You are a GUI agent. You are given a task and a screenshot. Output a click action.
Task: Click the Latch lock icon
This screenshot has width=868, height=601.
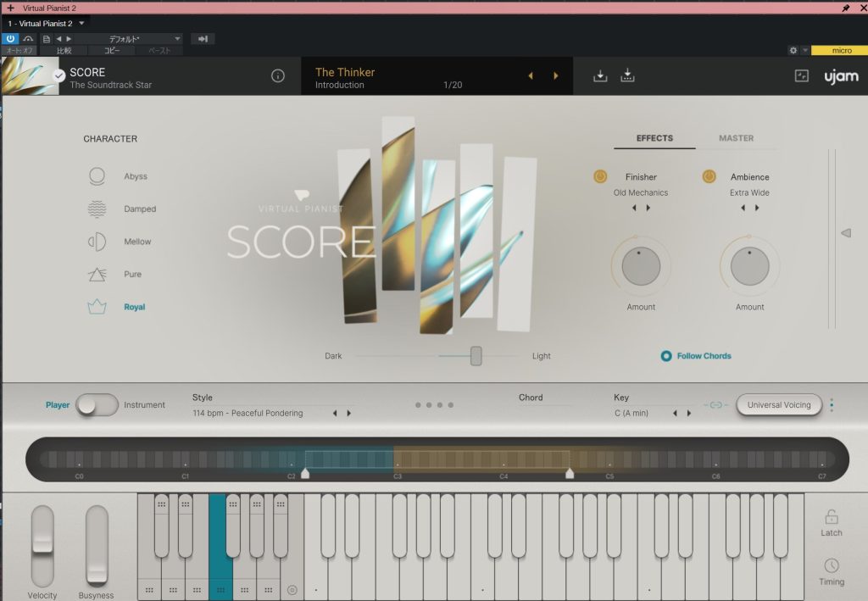coord(831,517)
